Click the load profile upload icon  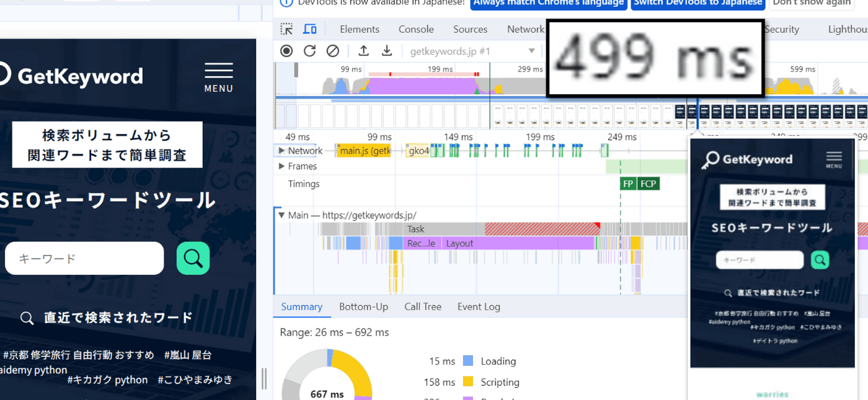pyautogui.click(x=364, y=51)
